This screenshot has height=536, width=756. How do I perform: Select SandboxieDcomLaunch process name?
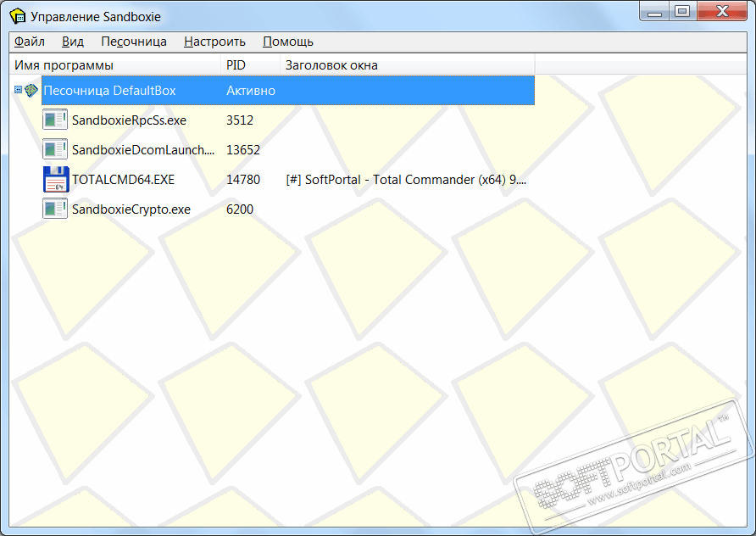point(143,150)
